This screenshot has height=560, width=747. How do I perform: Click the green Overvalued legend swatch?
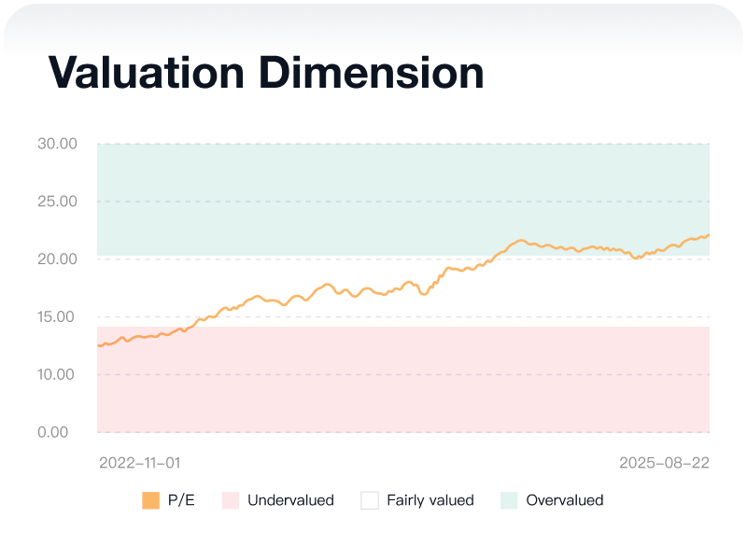(x=509, y=500)
